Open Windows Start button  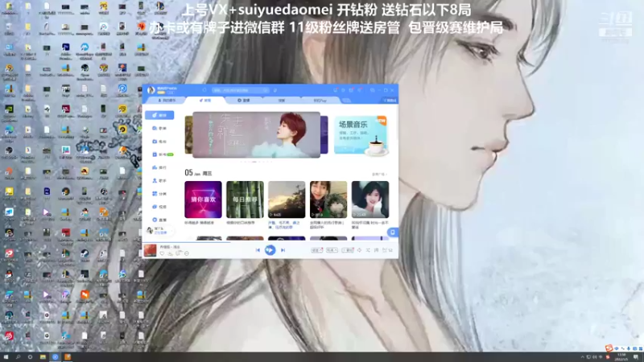[6, 357]
